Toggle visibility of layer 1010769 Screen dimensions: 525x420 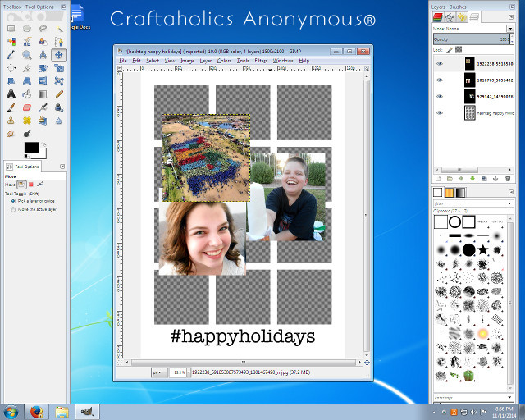pyautogui.click(x=440, y=80)
